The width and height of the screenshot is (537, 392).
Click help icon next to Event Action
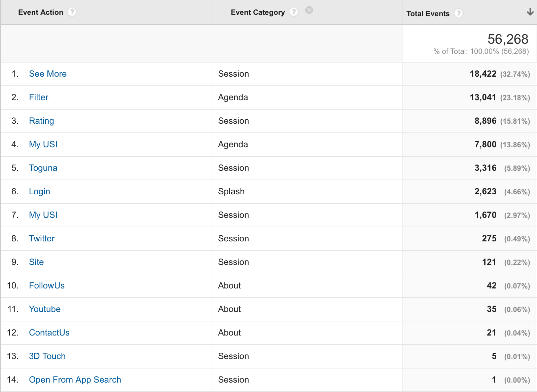coord(72,12)
